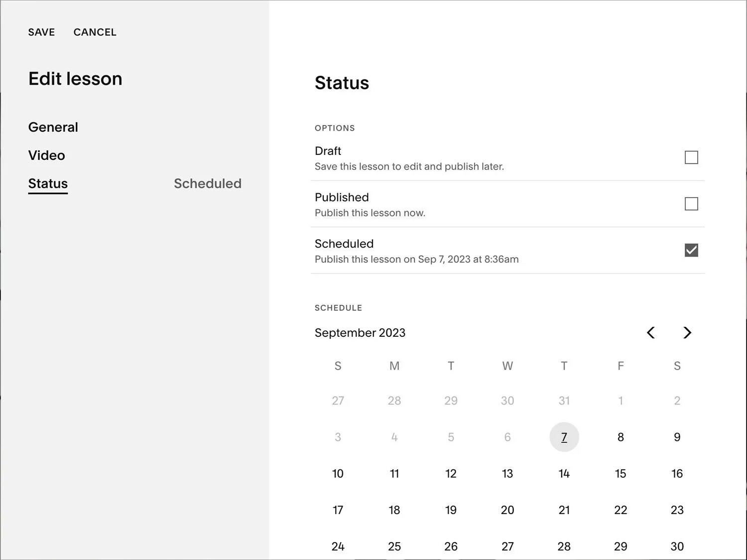Select the Status section
The width and height of the screenshot is (747, 560).
point(48,183)
